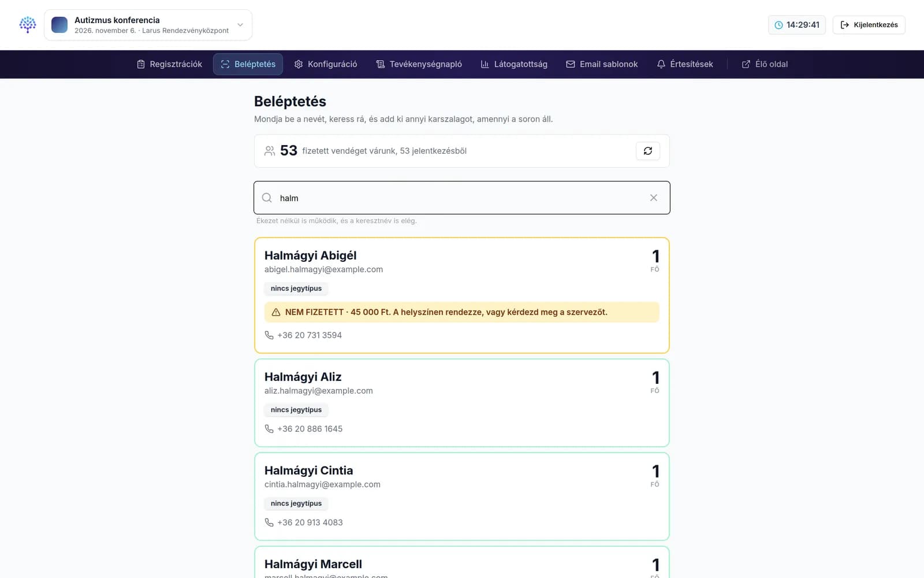924x578 pixels.
Task: Click the Tevékenységnapló log icon
Action: coord(381,64)
